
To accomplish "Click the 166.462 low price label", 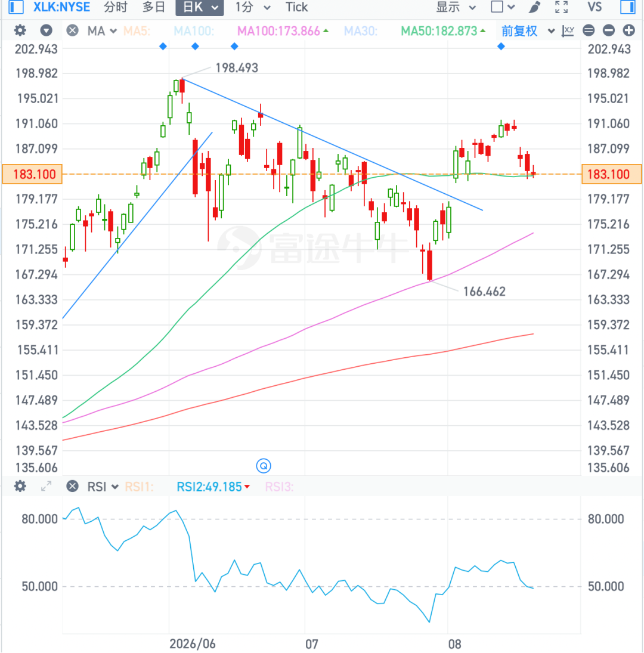I will tap(485, 292).
